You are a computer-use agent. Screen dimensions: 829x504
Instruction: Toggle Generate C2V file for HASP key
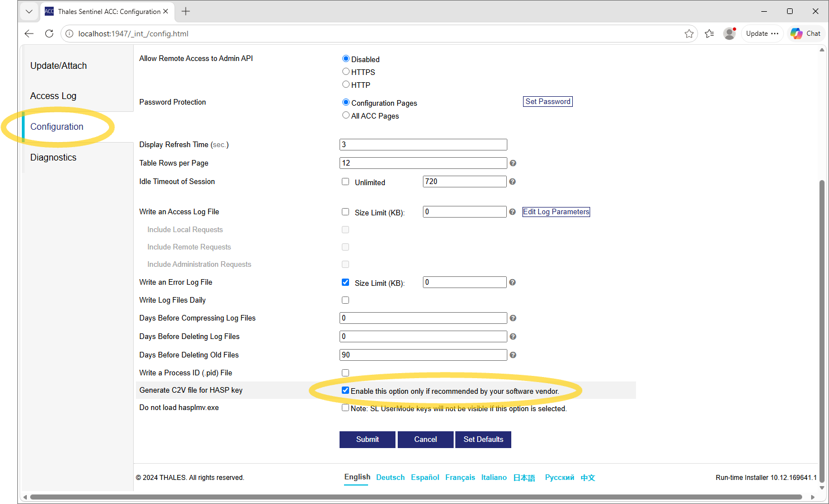[x=345, y=390]
